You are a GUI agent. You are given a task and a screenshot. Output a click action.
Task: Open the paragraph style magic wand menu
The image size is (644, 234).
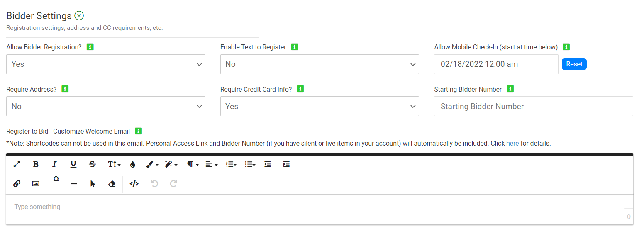click(171, 164)
